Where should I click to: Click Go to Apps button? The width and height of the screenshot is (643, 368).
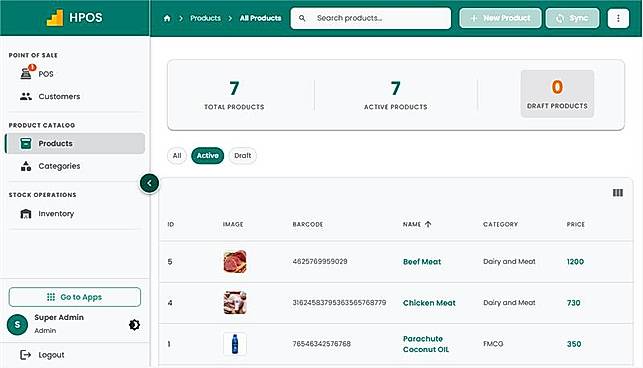[x=75, y=297]
